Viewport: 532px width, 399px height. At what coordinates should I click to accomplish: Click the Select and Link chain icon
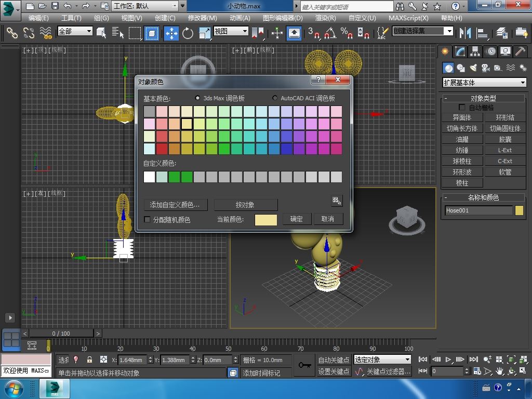click(x=12, y=33)
